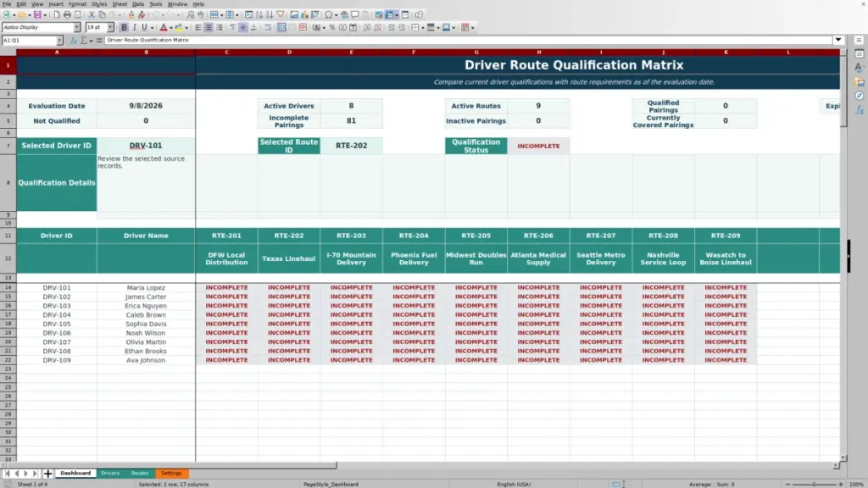Click the Insert Special Character omega icon
The height and width of the screenshot is (488, 868).
click(x=329, y=14)
